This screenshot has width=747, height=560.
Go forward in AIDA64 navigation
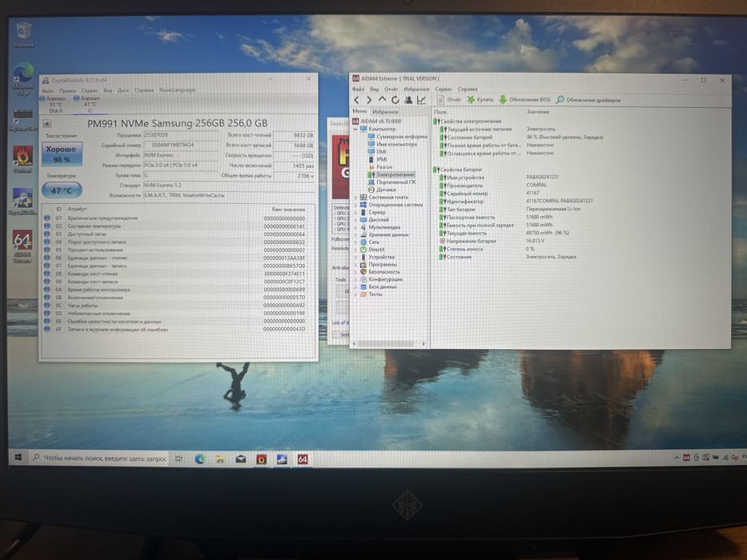(369, 100)
